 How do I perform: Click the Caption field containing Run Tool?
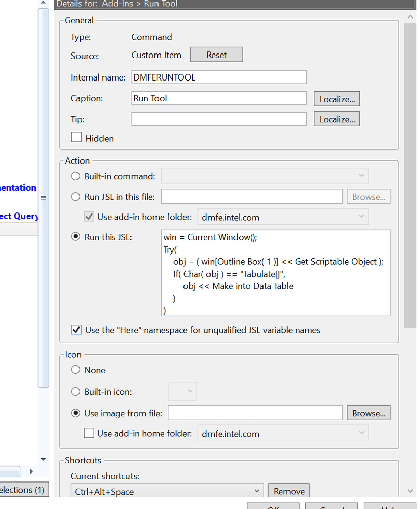pos(219,98)
